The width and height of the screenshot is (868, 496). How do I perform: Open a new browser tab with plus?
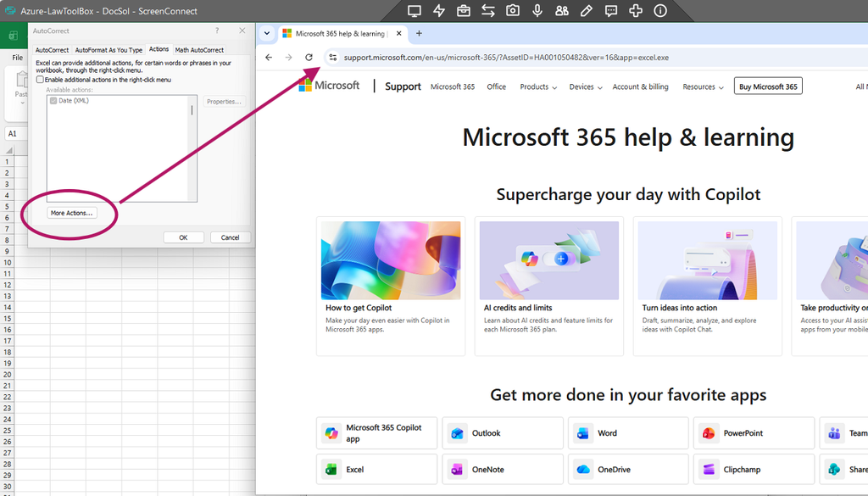[419, 33]
